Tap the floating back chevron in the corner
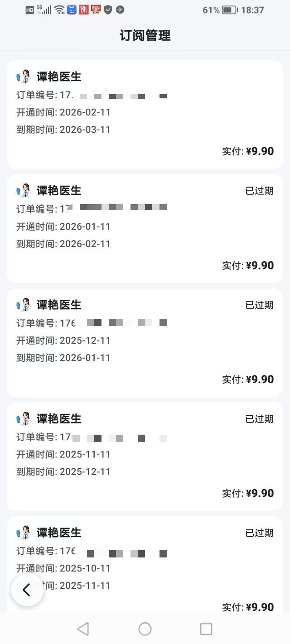The height and width of the screenshot is (644, 290). tap(26, 590)
